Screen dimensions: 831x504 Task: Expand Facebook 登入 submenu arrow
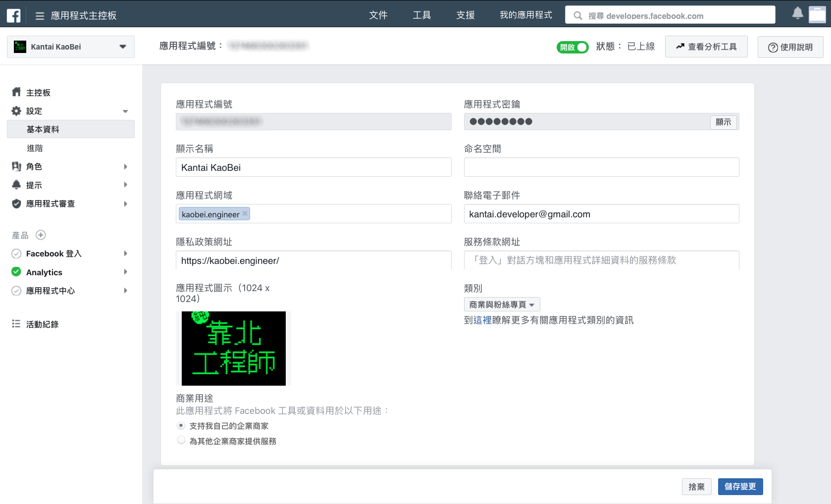coord(125,253)
